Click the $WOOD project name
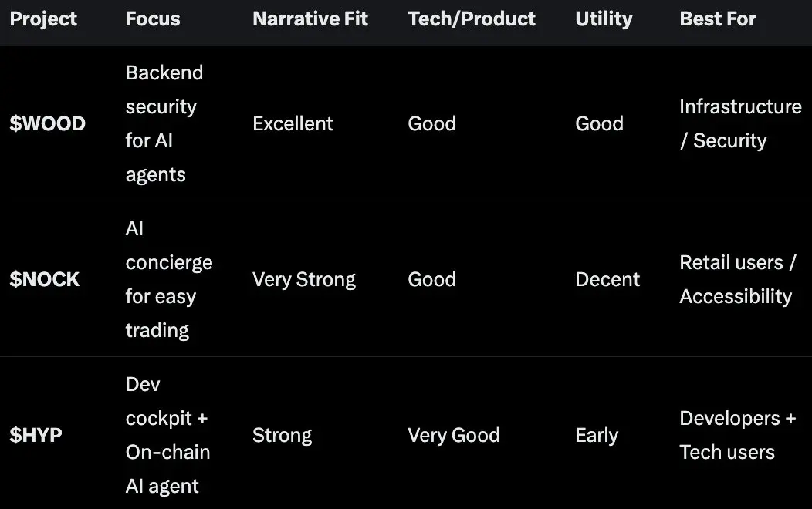The width and height of the screenshot is (812, 509). pyautogui.click(x=47, y=123)
